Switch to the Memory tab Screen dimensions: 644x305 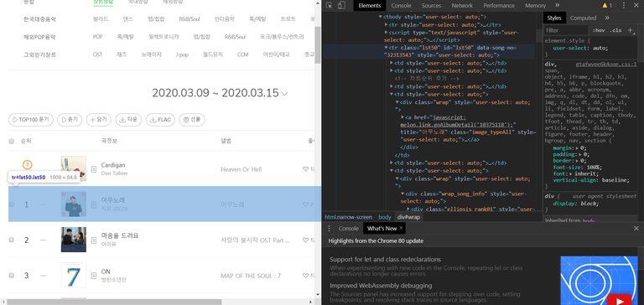pos(535,6)
